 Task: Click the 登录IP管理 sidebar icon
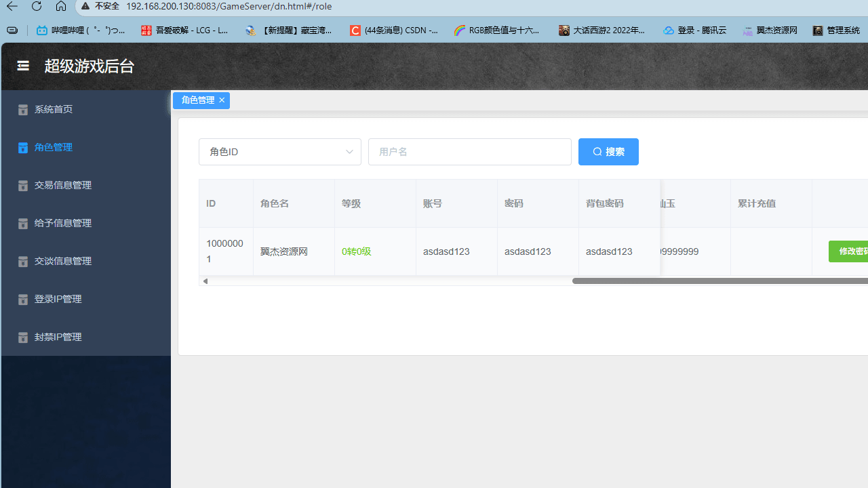click(x=22, y=299)
